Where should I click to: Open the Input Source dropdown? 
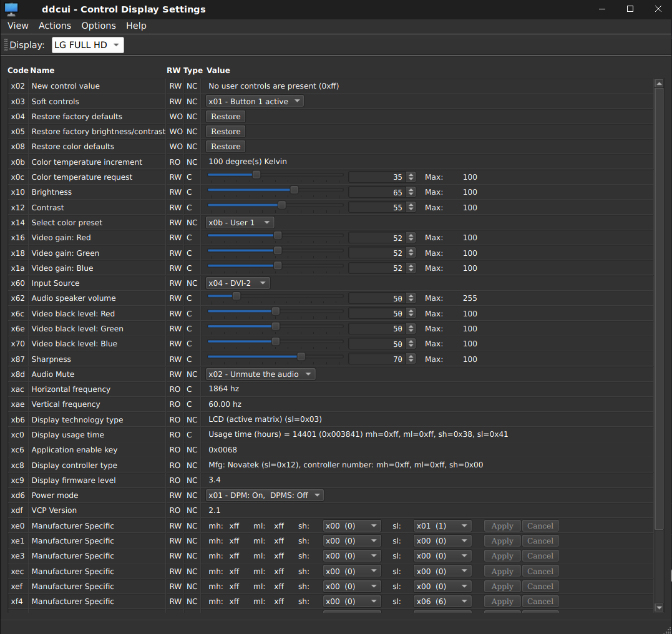tap(238, 283)
